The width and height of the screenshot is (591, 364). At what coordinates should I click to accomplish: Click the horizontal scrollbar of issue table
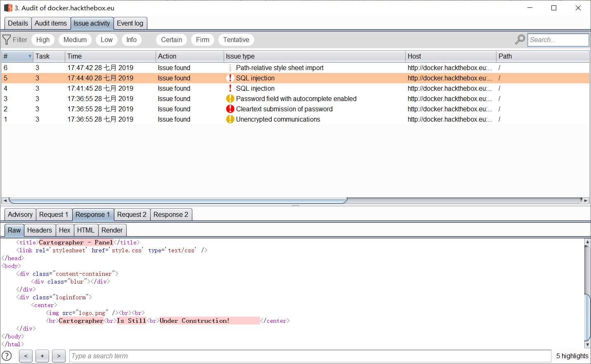[178, 200]
